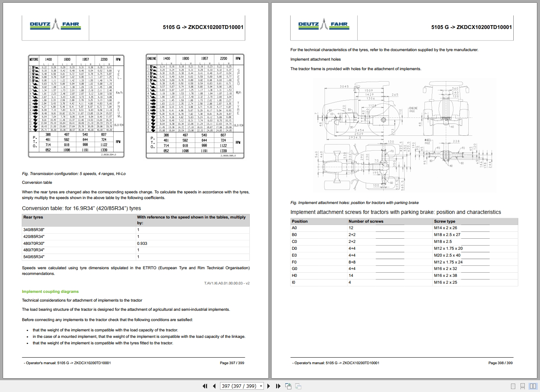This screenshot has height=392, width=540.
Task: Open the page number dropdown
Action: pyautogui.click(x=261, y=386)
